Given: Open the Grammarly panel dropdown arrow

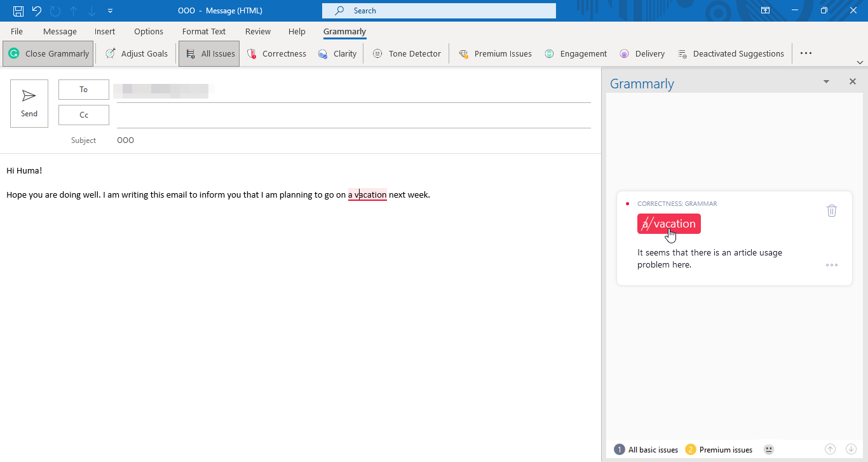Looking at the screenshot, I should 826,81.
